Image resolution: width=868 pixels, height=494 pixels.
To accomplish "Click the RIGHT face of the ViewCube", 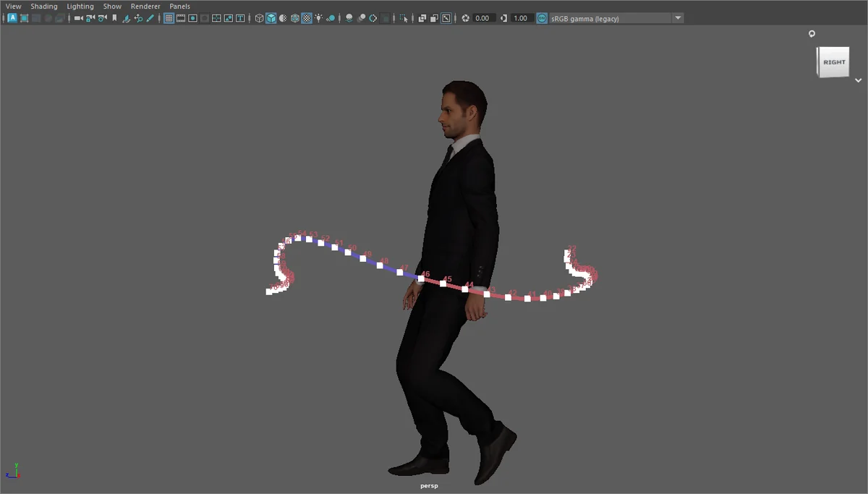I will [833, 62].
